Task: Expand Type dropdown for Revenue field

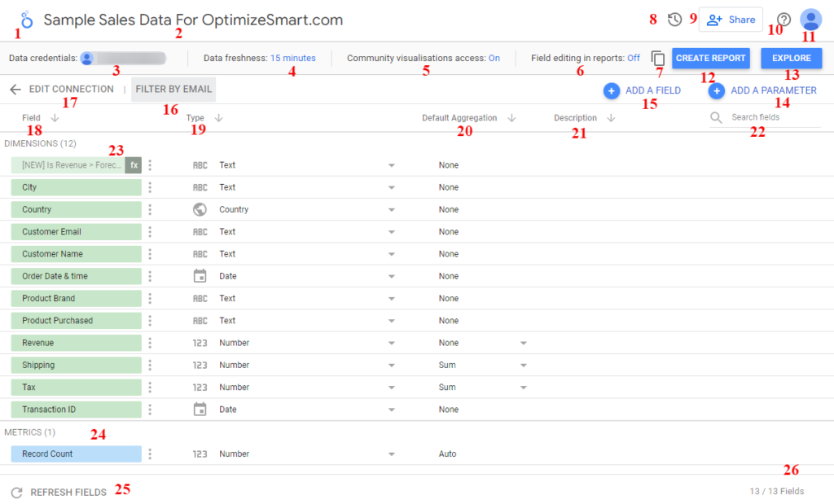Action: pos(391,344)
